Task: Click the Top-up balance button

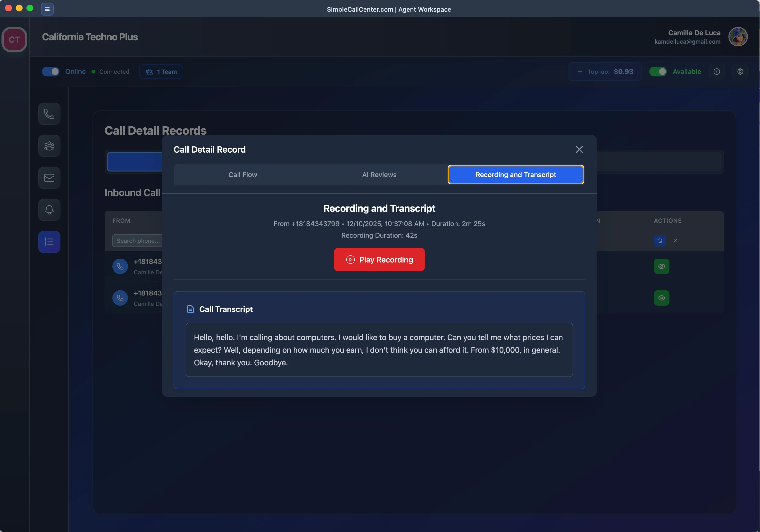Action: click(604, 72)
